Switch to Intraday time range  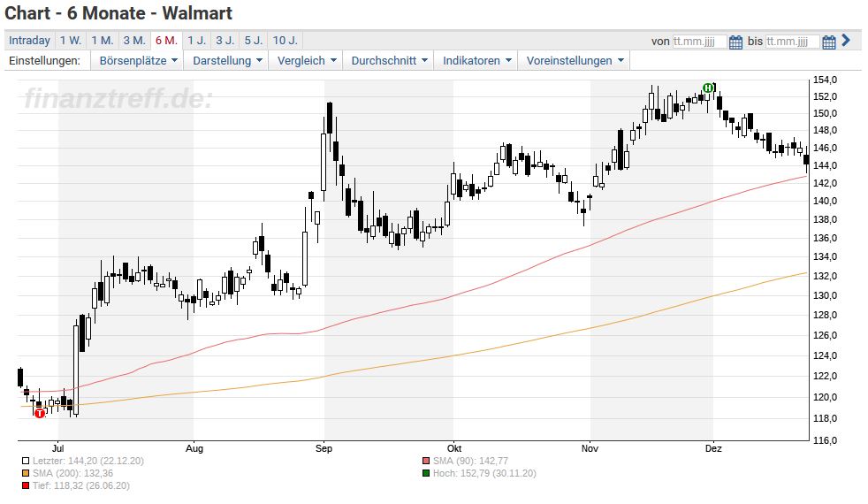click(29, 41)
